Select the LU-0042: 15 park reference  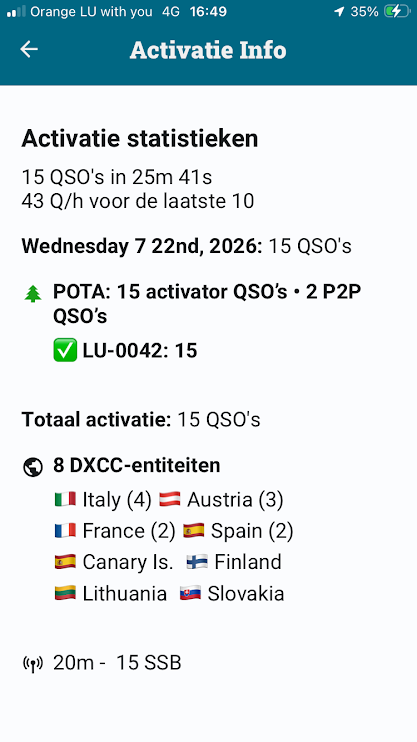click(x=140, y=351)
